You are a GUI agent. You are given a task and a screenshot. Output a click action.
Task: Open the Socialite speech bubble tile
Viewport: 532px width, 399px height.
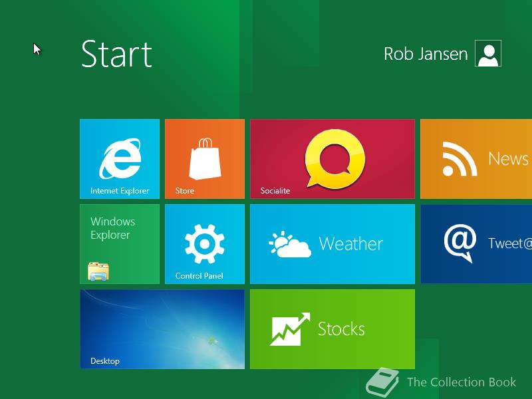click(332, 159)
